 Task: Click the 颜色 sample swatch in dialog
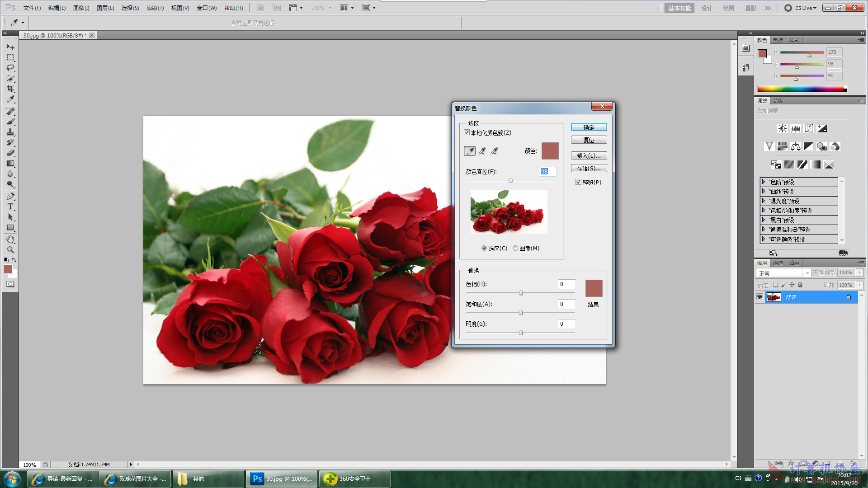point(550,151)
